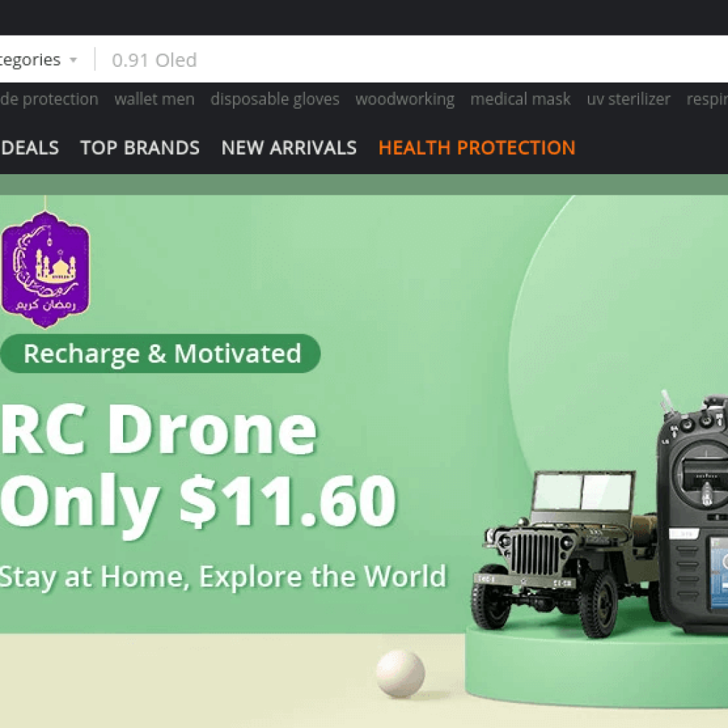The height and width of the screenshot is (728, 728).
Task: Open the TOP BRANDS menu
Action: click(140, 148)
